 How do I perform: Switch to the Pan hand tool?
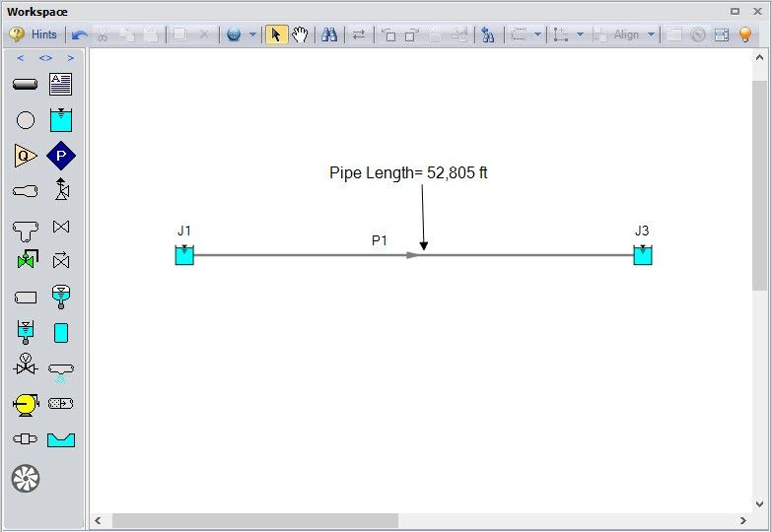coord(300,34)
